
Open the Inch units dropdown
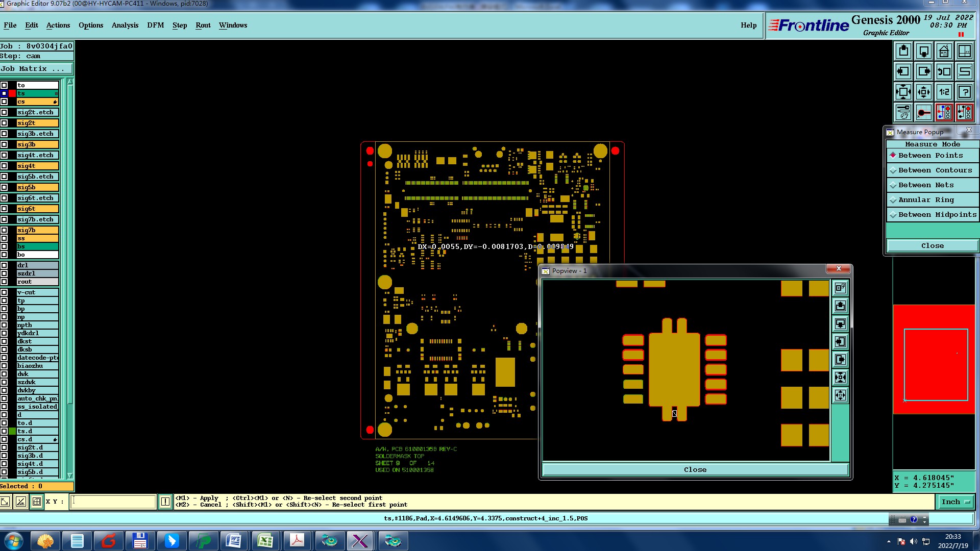click(x=955, y=502)
